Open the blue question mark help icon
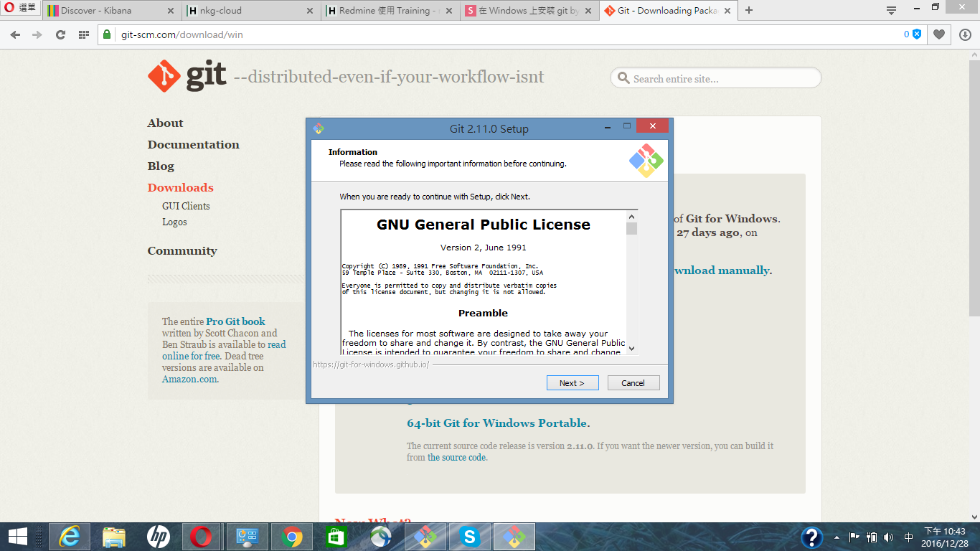980x551 pixels. tap(811, 537)
